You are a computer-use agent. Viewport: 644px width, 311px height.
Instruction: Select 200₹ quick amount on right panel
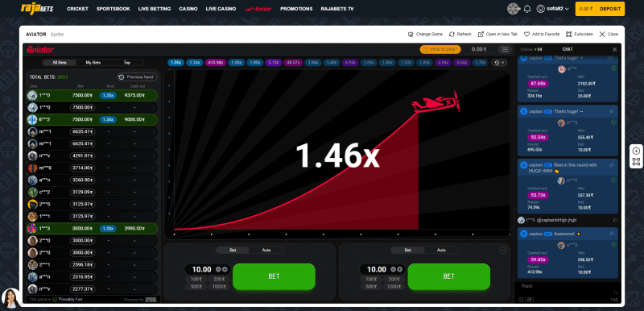394,280
